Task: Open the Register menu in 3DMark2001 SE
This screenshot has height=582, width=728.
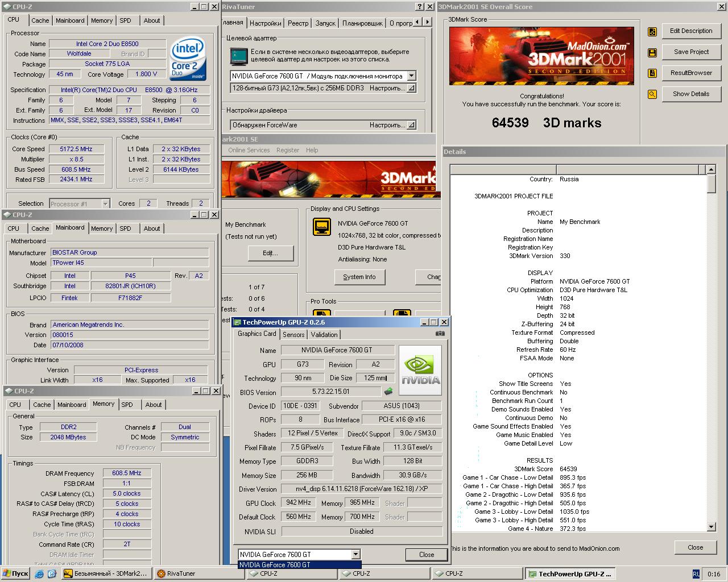Action: coord(288,150)
